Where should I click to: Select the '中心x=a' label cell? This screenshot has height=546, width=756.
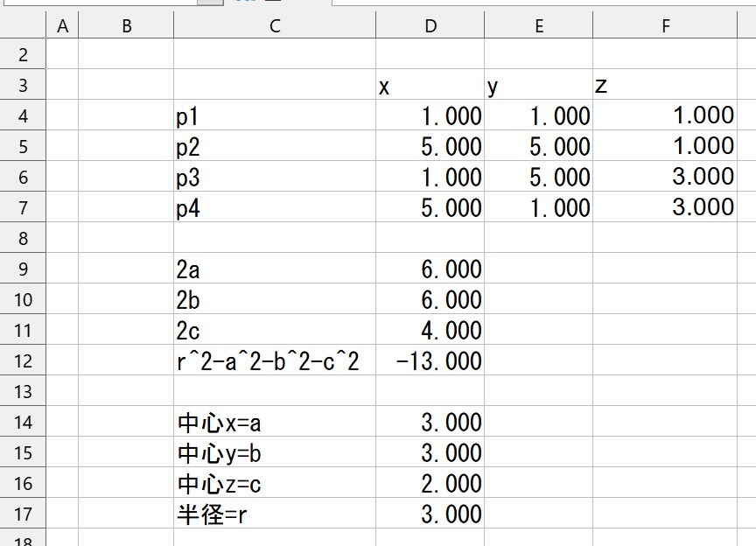click(275, 422)
